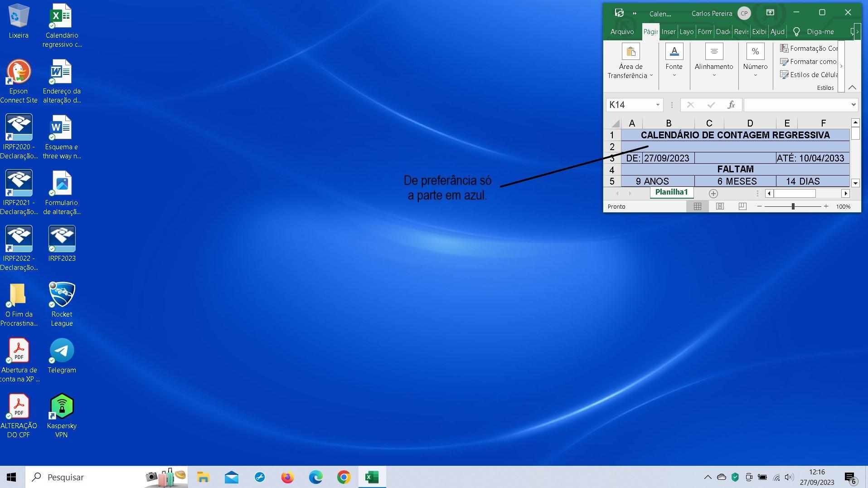Click the Pesquisar taskbar search box
This screenshot has height=488, width=868.
coord(107,477)
